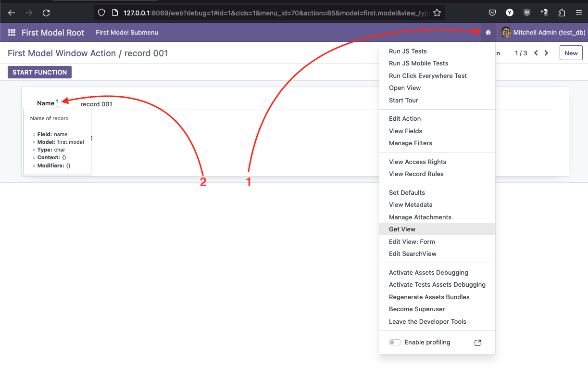588x368 pixels.
Task: Select Run JS Mobile Tests
Action: [x=418, y=63]
